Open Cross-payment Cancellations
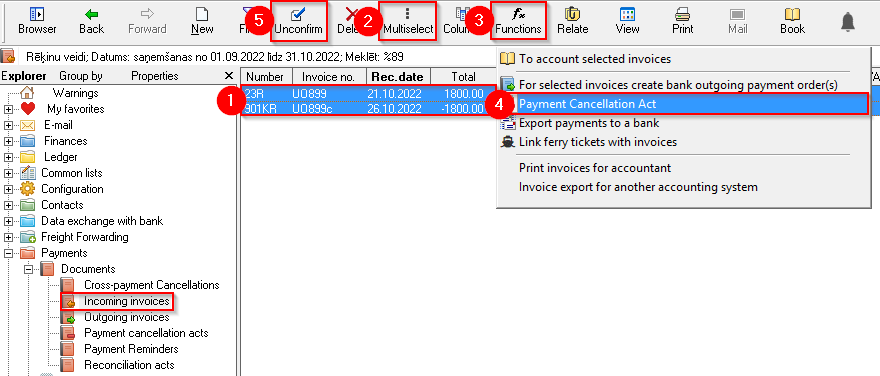Image resolution: width=880 pixels, height=376 pixels. pos(152,285)
